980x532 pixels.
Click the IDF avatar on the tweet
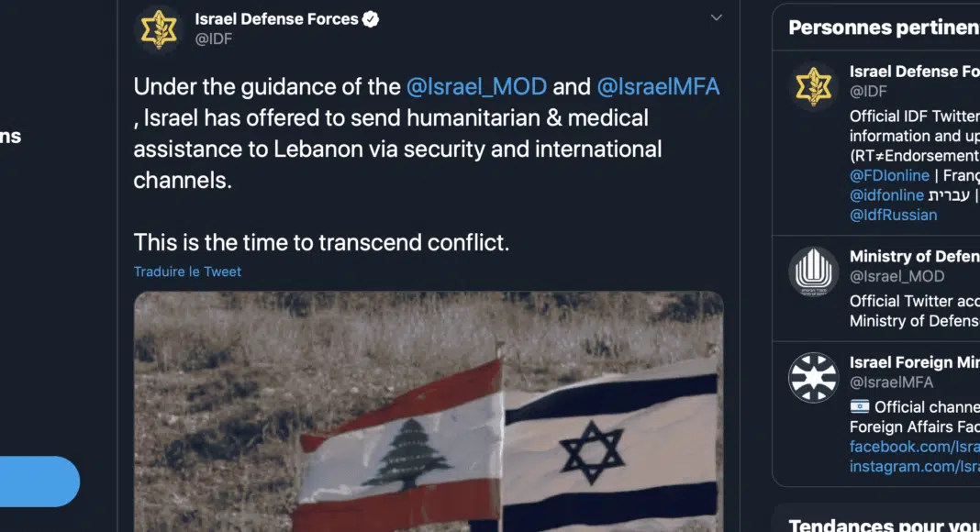(159, 28)
